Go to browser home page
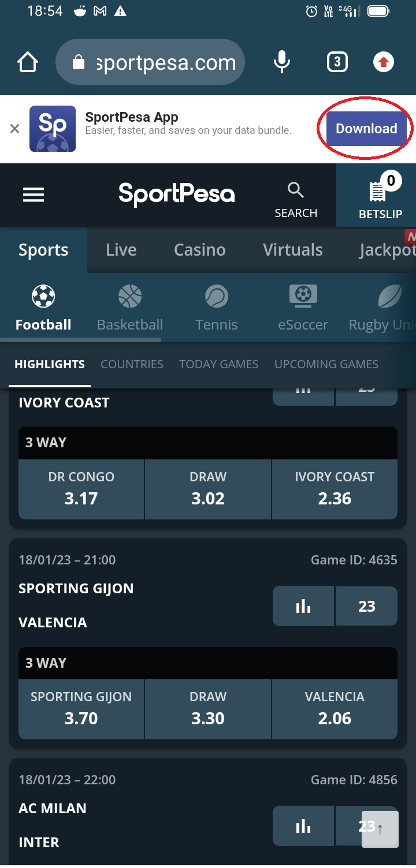The image size is (416, 868). click(x=28, y=62)
